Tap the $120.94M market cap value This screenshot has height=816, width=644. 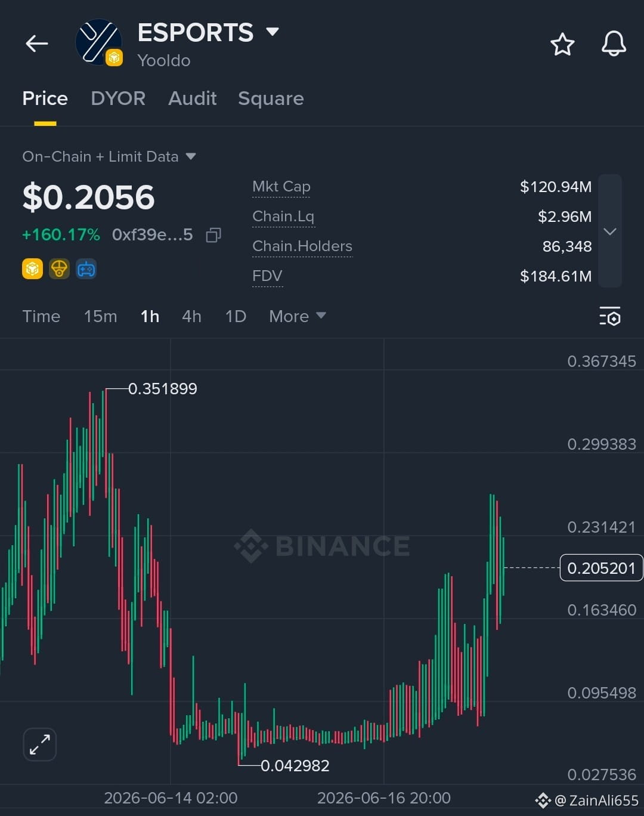click(556, 187)
